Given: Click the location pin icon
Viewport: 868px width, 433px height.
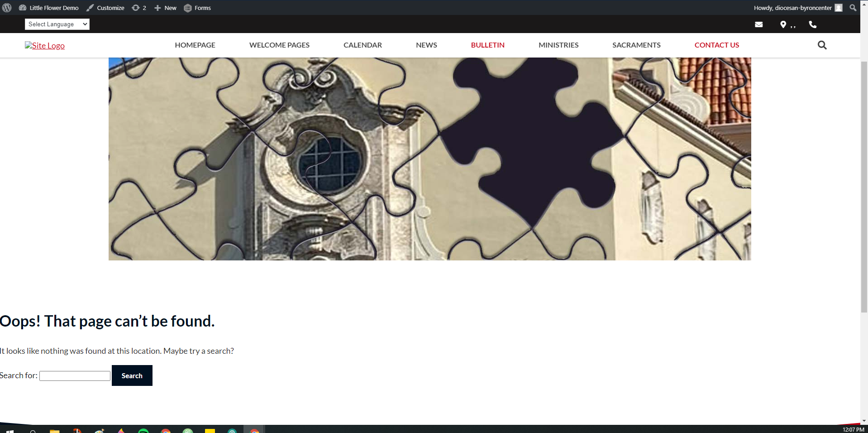Looking at the screenshot, I should 783,24.
